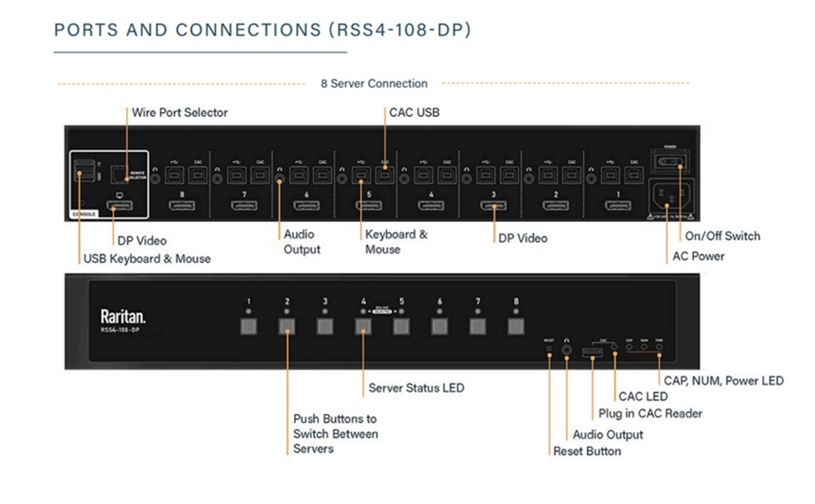The image size is (815, 504).
Task: Click the CAC USB port of server 5
Action: (385, 174)
